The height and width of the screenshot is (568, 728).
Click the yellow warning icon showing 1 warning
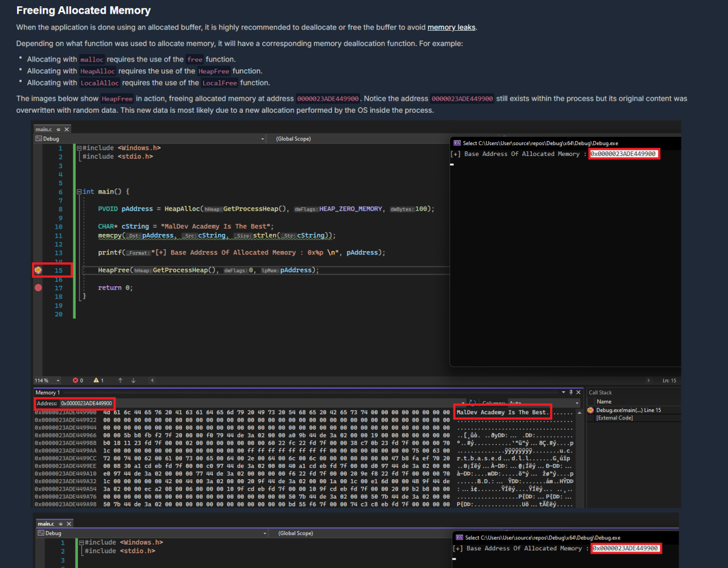pos(96,380)
